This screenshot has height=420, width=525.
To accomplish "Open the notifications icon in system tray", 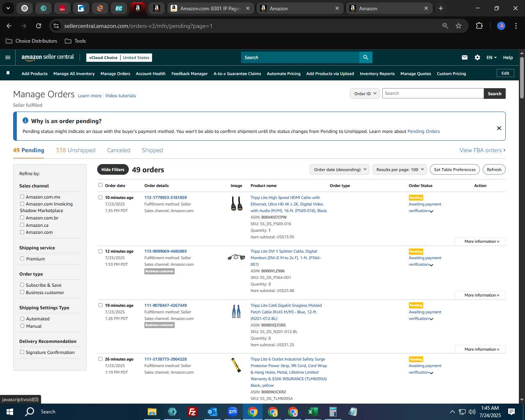I will click(511, 412).
